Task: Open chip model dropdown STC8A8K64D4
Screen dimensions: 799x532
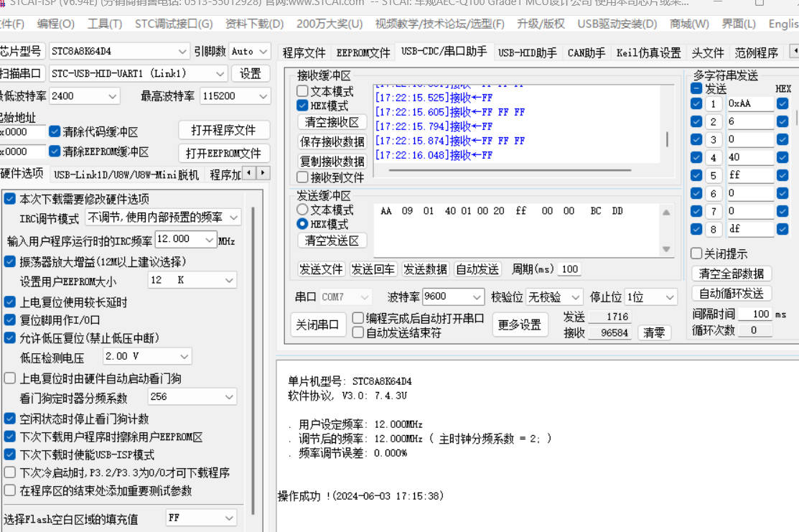Action: [x=119, y=51]
